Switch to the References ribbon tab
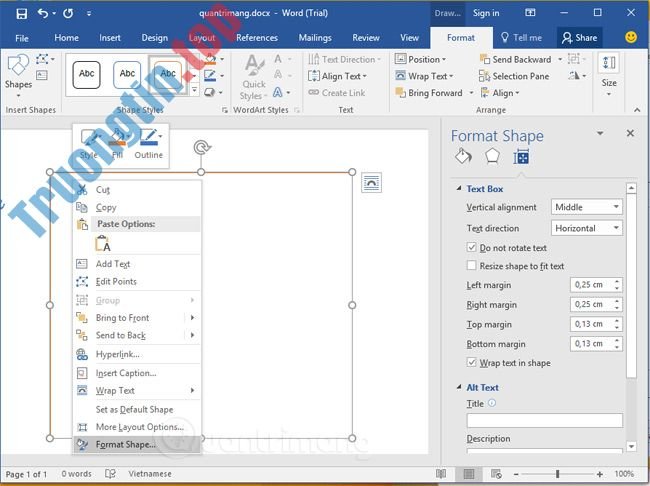The height and width of the screenshot is (486, 650). click(x=257, y=38)
